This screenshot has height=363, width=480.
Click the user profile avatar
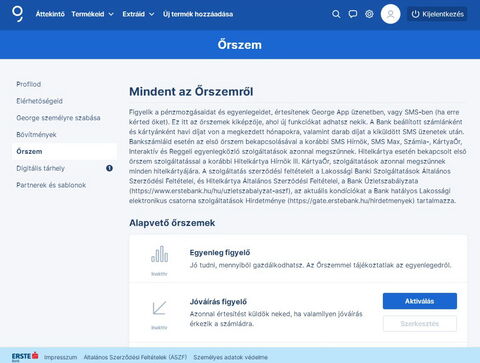pyautogui.click(x=390, y=14)
